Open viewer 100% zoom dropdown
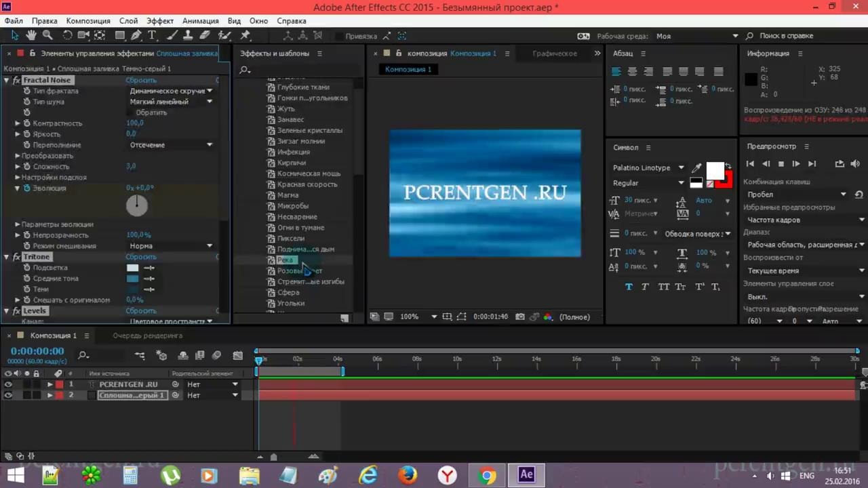The image size is (868, 488). click(x=418, y=317)
